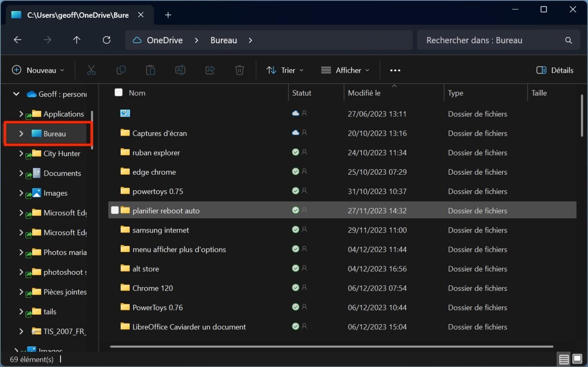Expand the Bureau tree node chevron
Viewport: 588px width, 367px height.
(21, 134)
